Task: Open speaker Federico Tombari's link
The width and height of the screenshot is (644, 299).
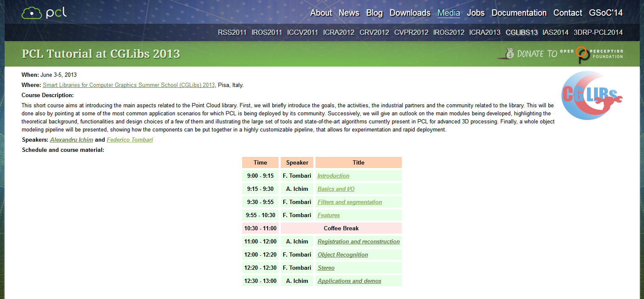Action: [x=130, y=140]
